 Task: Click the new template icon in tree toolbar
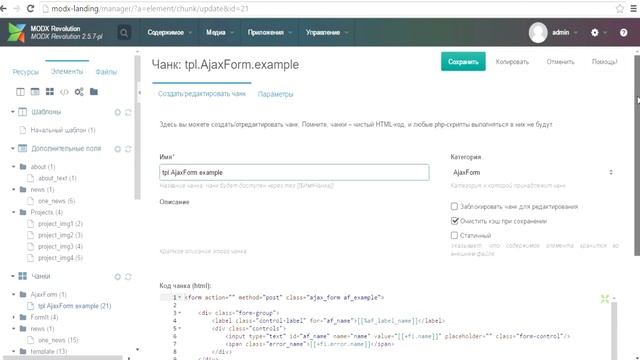20,92
